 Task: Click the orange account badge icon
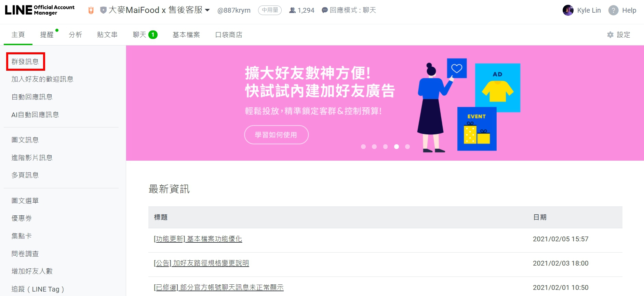[x=91, y=10]
